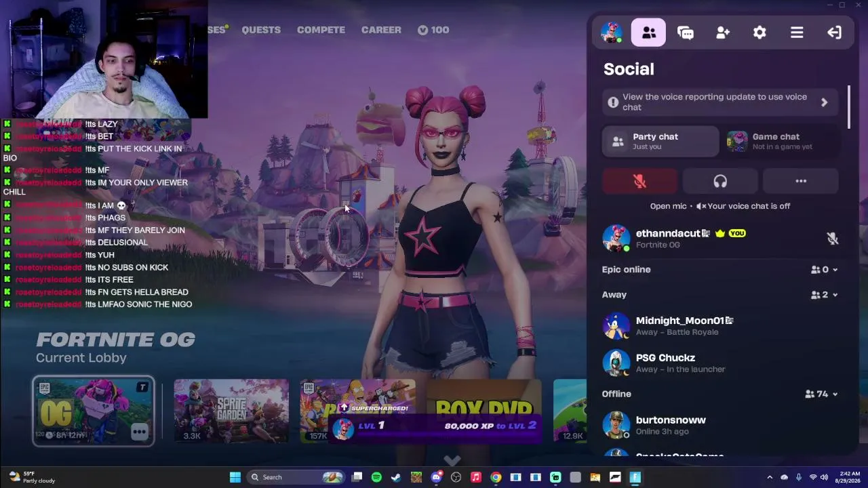Click burtonsnoww's avatar
Image resolution: width=868 pixels, height=488 pixels.
point(616,425)
